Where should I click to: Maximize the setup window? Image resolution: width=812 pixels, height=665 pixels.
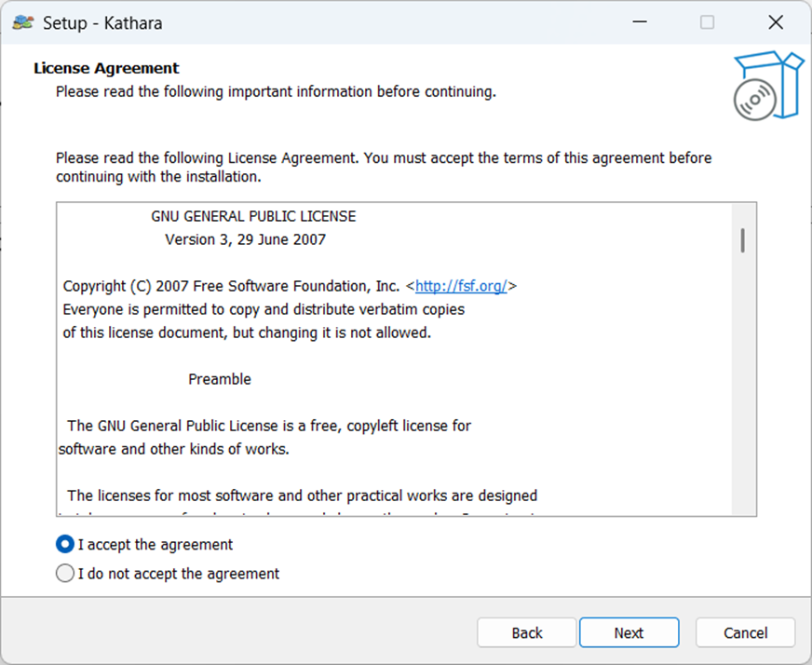[x=708, y=21]
